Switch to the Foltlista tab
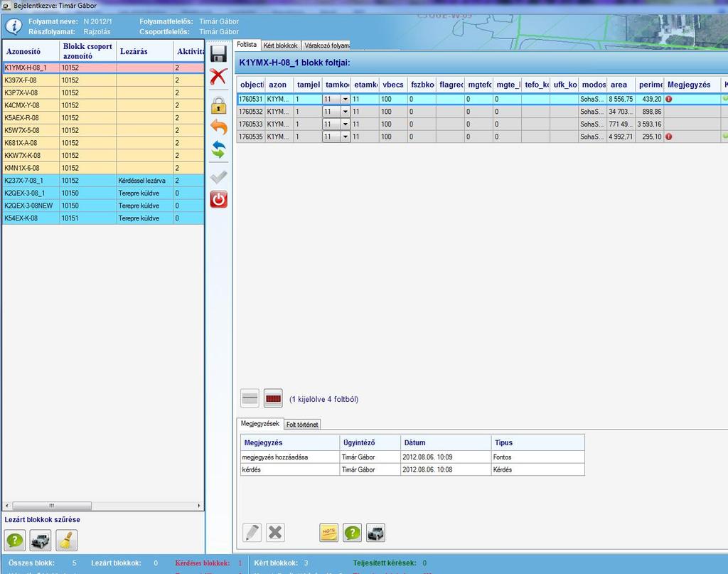This screenshot has height=574, width=728. click(x=247, y=45)
